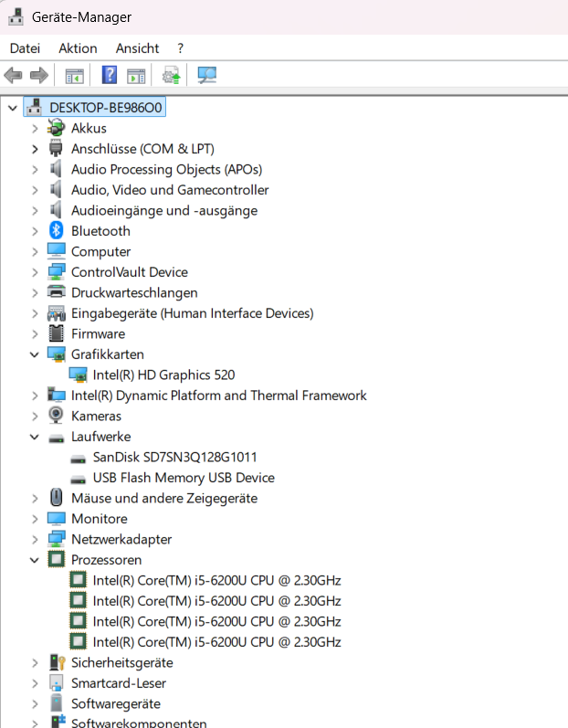Open the Aktion menu
568x728 pixels.
point(78,48)
